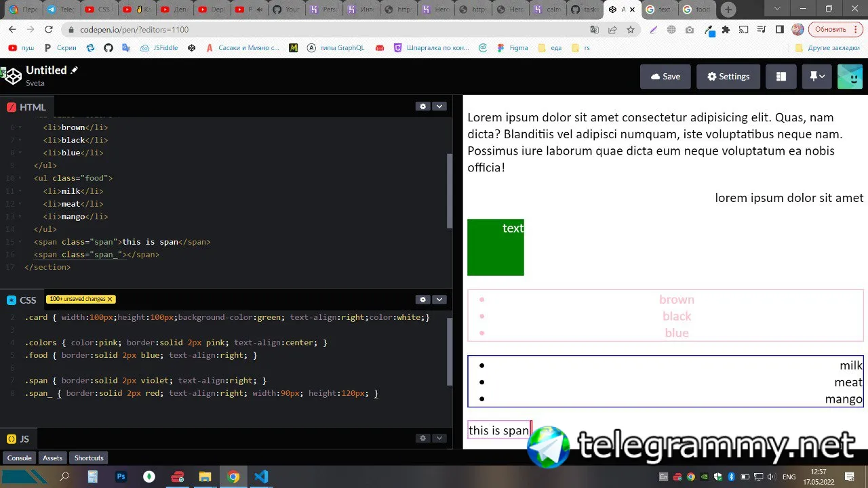Show keyboard Shortcuts
Image resolution: width=868 pixels, height=488 pixels.
[89, 458]
